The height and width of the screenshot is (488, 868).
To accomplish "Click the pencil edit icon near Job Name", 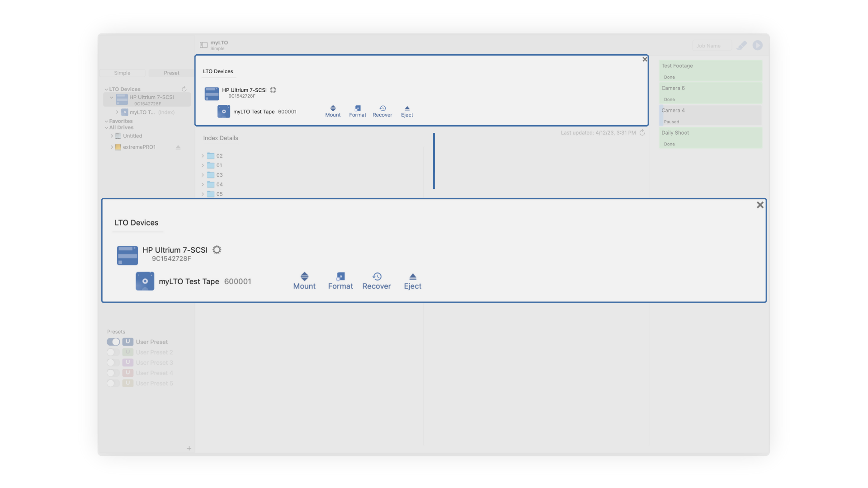I will tap(742, 45).
